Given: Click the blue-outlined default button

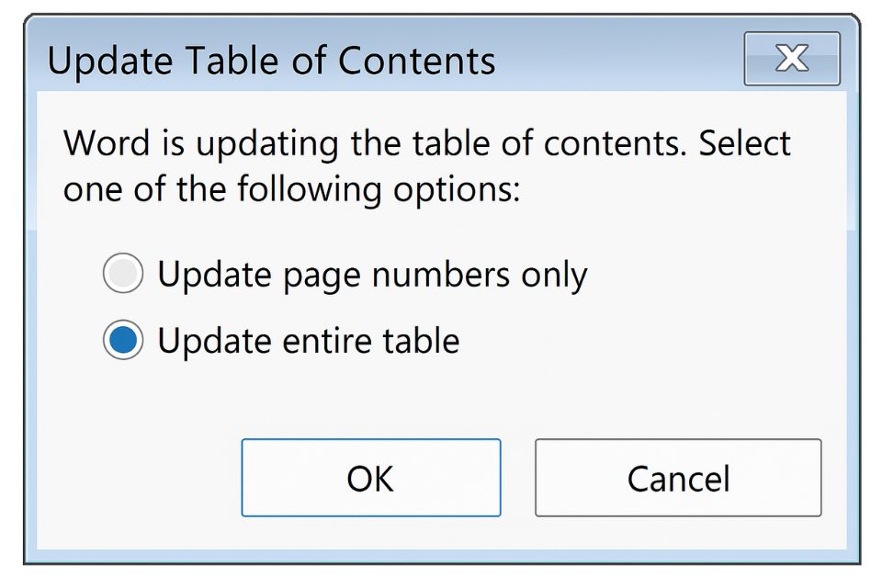Looking at the screenshot, I should click(370, 478).
